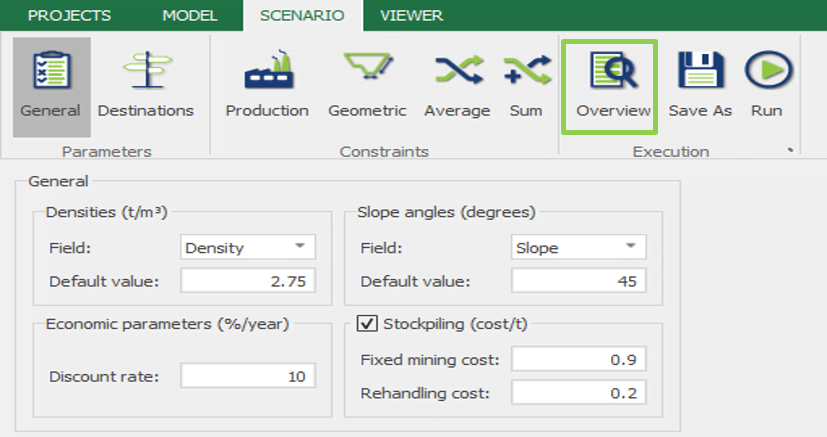The width and height of the screenshot is (827, 437).
Task: Edit the Fixed mining cost field
Action: [579, 359]
